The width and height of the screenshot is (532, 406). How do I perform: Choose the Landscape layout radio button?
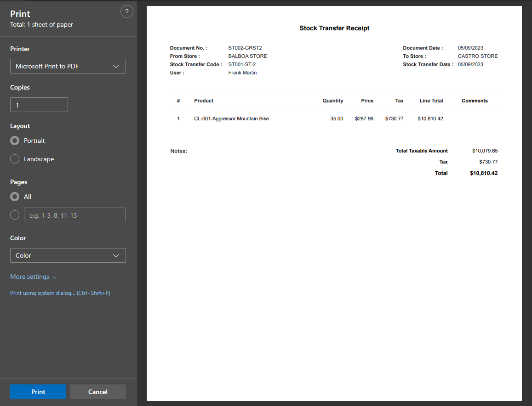coord(15,159)
